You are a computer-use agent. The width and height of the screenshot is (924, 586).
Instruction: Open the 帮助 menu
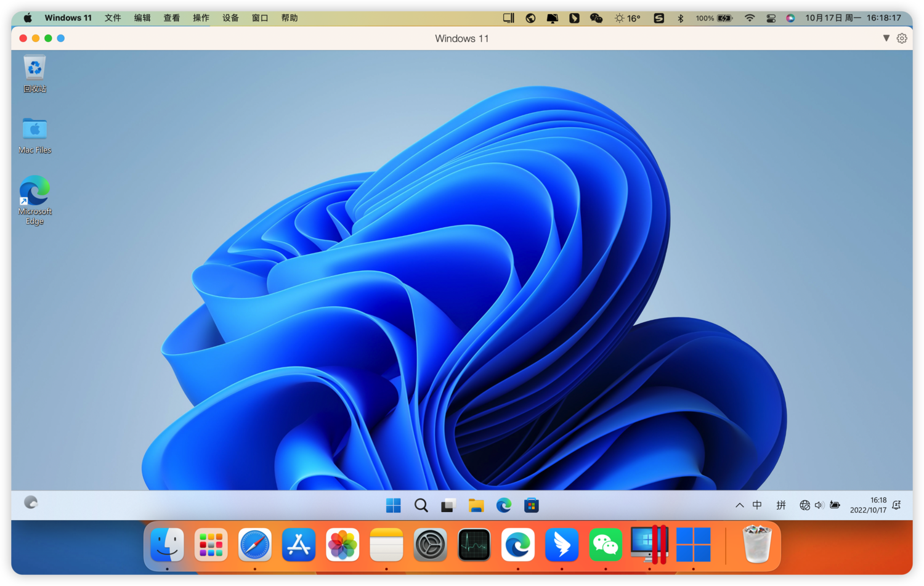pos(290,18)
